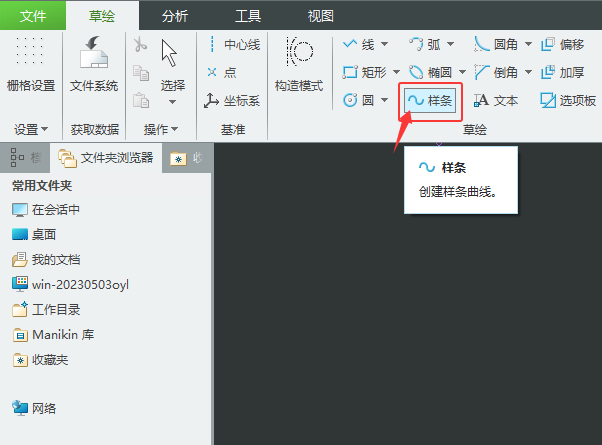The image size is (602, 445).
Task: Click the paste clipboard icon
Action: [x=141, y=101]
